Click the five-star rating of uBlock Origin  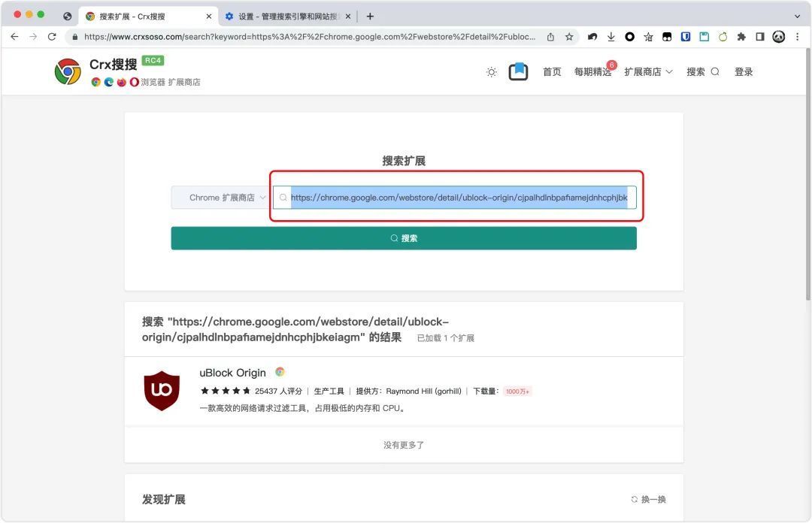226,391
